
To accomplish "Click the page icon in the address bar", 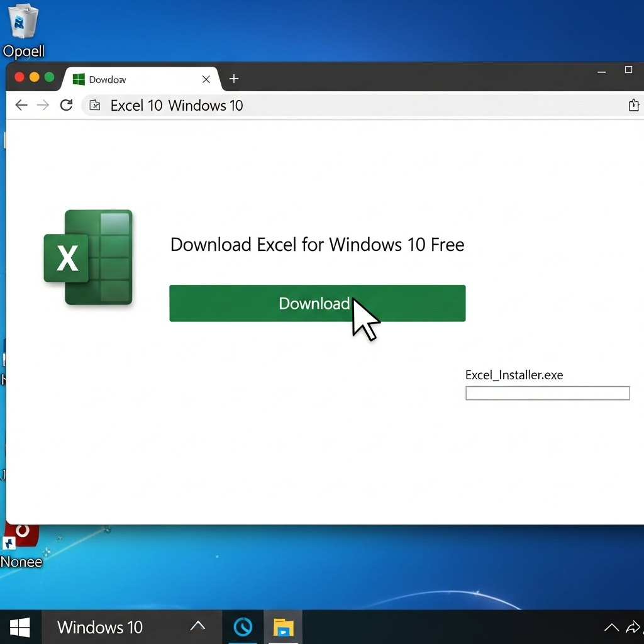I will [94, 105].
